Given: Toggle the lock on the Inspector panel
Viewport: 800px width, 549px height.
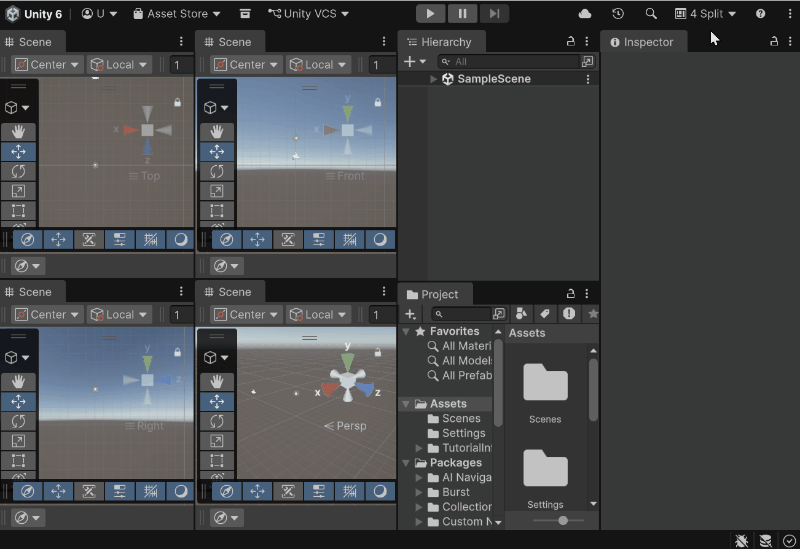Looking at the screenshot, I should [773, 42].
